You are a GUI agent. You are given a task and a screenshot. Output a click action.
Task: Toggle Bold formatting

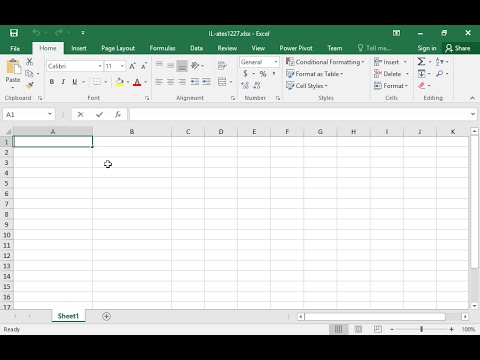(52, 82)
